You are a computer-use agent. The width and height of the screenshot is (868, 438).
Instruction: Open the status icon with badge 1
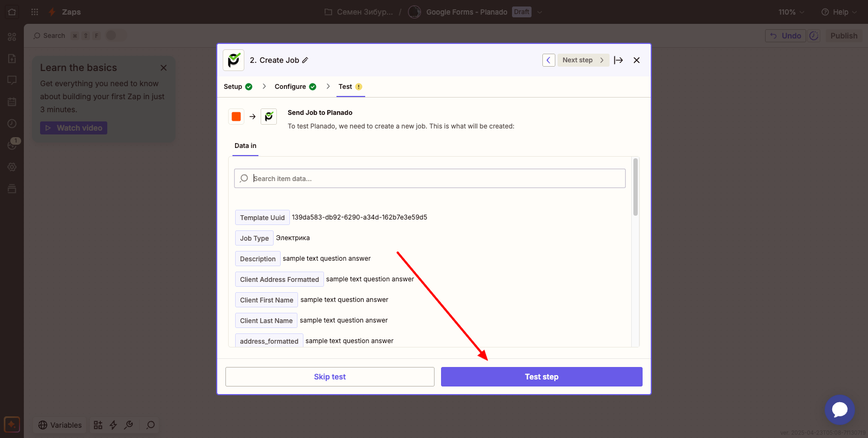(13, 144)
